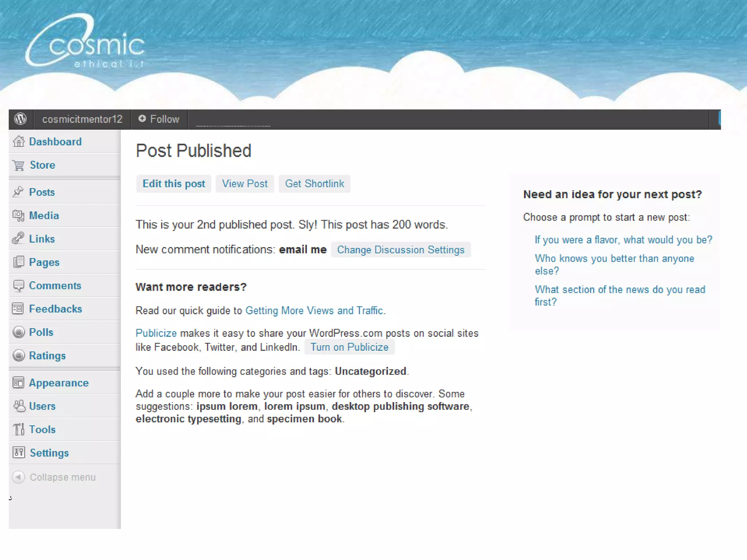Screen dimensions: 747x560
Task: Click the Tools wrench icon
Action: coord(19,429)
